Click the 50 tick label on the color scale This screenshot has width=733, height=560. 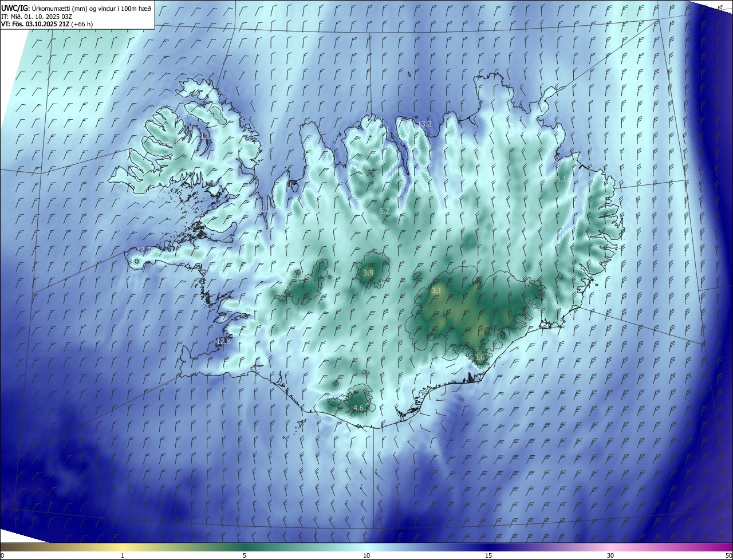pyautogui.click(x=728, y=555)
